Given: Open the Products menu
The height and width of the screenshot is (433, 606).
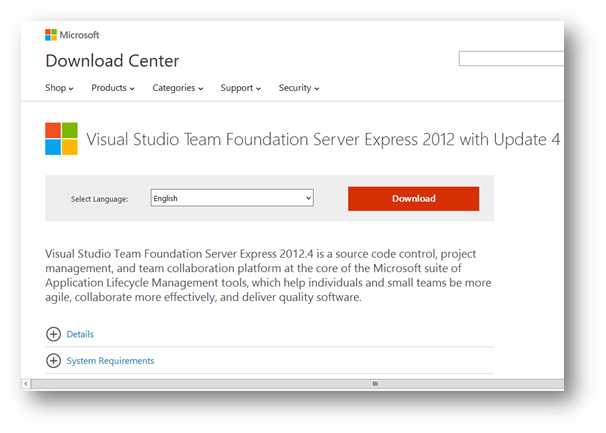Looking at the screenshot, I should tap(113, 88).
